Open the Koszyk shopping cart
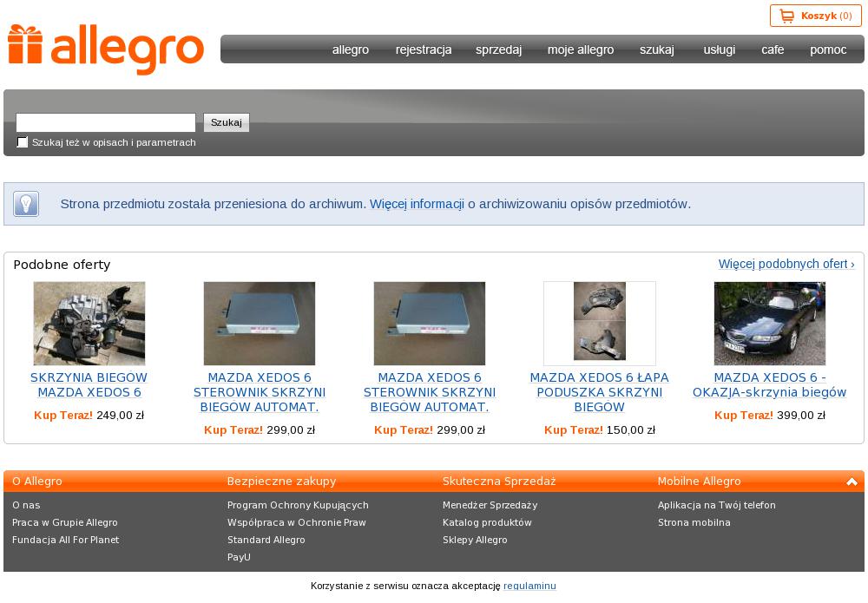Viewport: 868px width, 603px height. click(x=815, y=16)
